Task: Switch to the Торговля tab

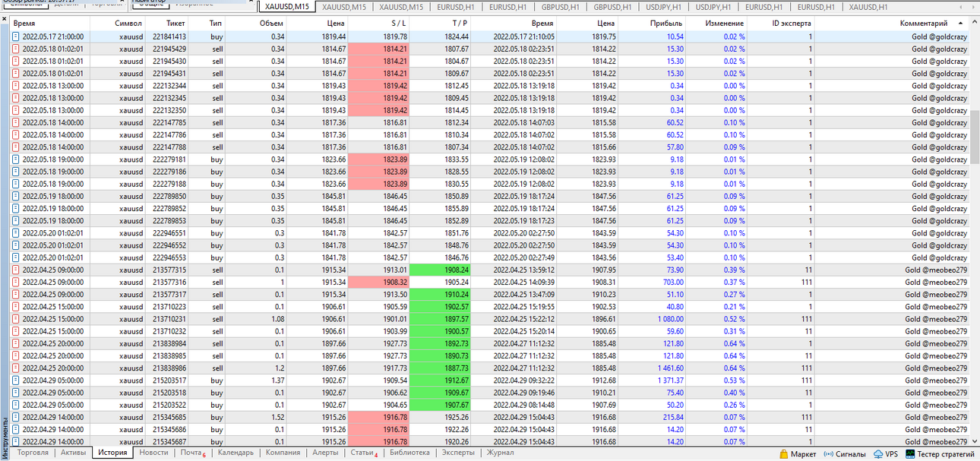Action: [x=33, y=453]
